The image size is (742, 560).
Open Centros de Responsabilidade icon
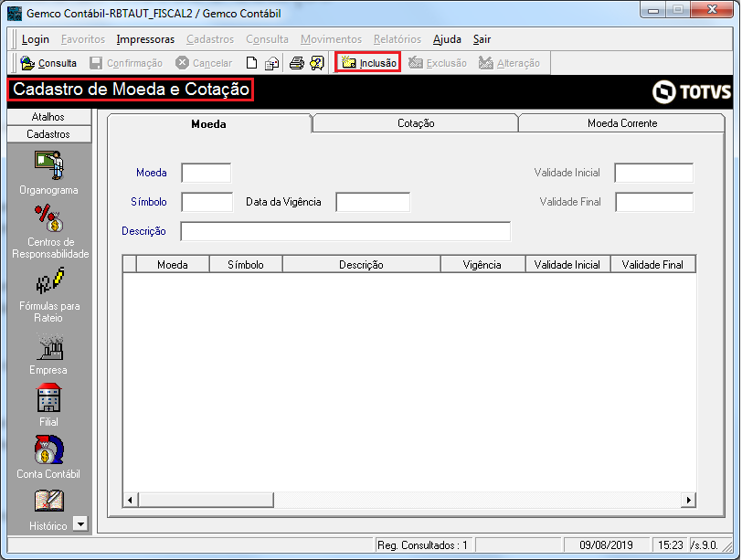(48, 217)
